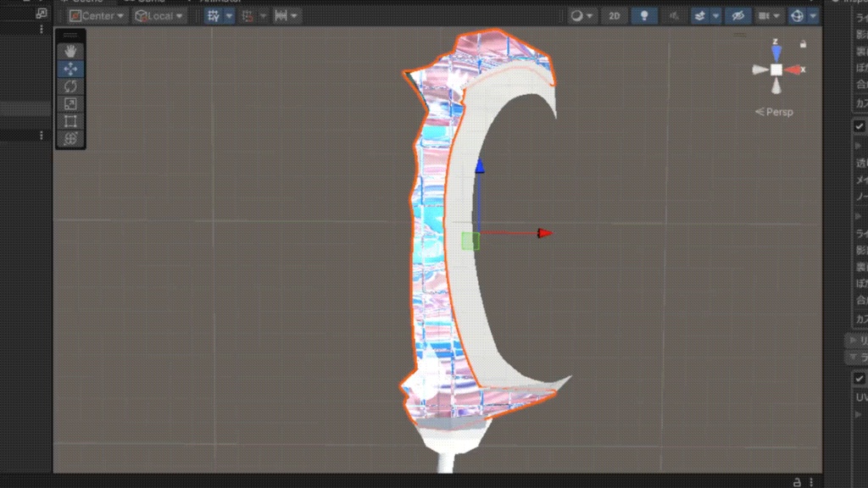Toggle scene audio
The height and width of the screenshot is (488, 868).
coord(674,16)
